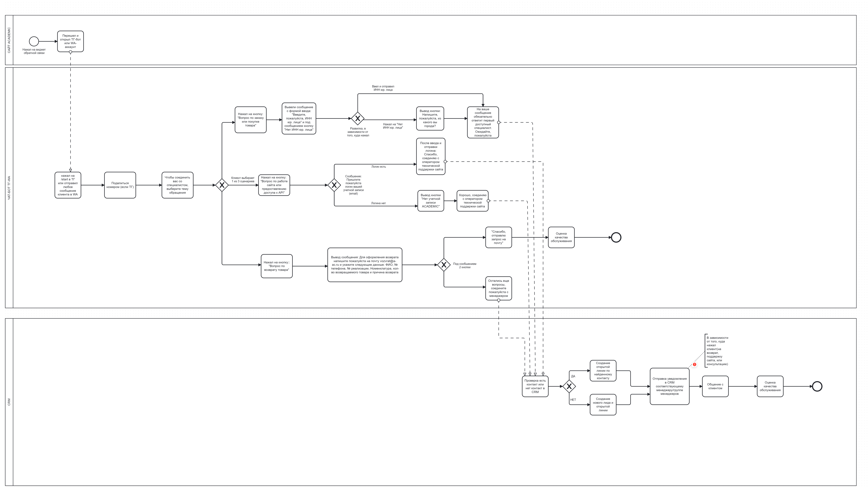Image resolution: width=868 pixels, height=487 pixels.
Task: Select 'Проверка есть контакт или нет контакт в CRM'
Action: click(535, 386)
